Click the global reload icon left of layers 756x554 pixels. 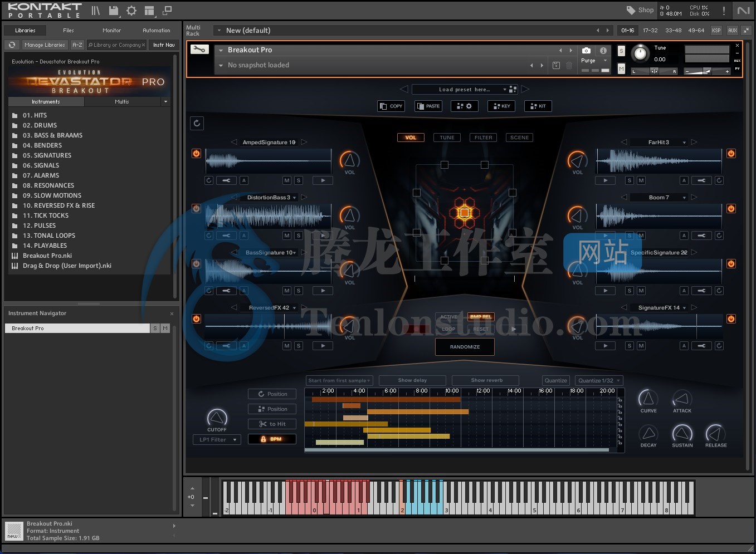click(x=197, y=123)
